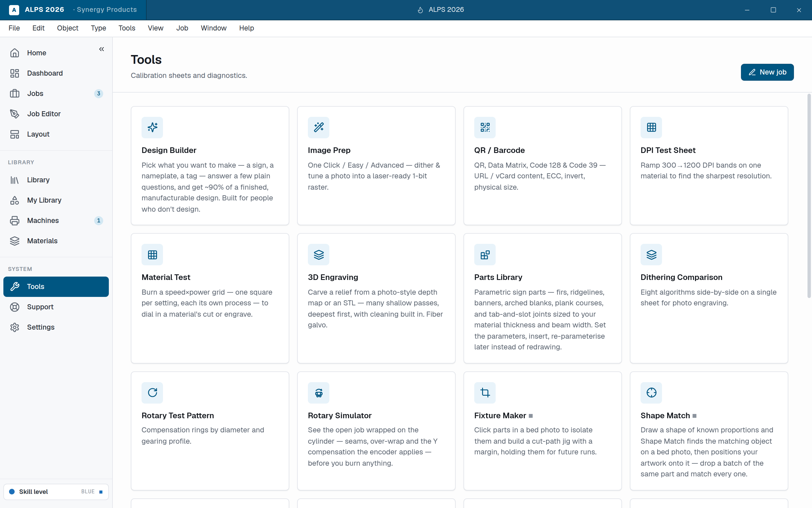Open the Object menu
Image resolution: width=812 pixels, height=508 pixels.
pyautogui.click(x=67, y=28)
